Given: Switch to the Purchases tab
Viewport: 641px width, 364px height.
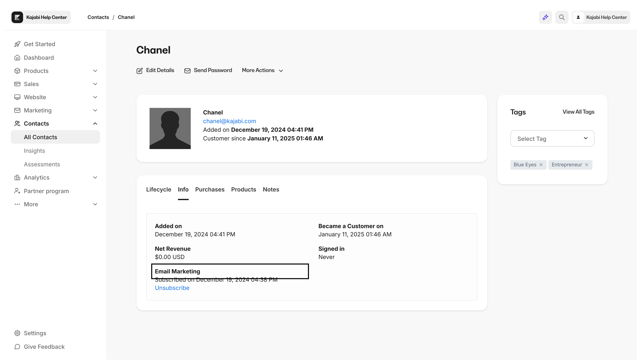Looking at the screenshot, I should pyautogui.click(x=210, y=189).
